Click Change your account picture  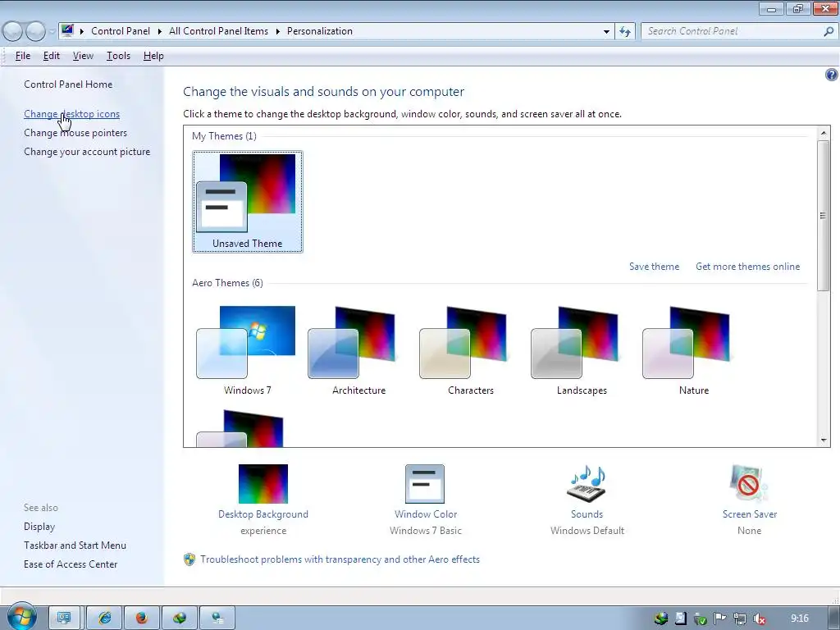click(87, 152)
